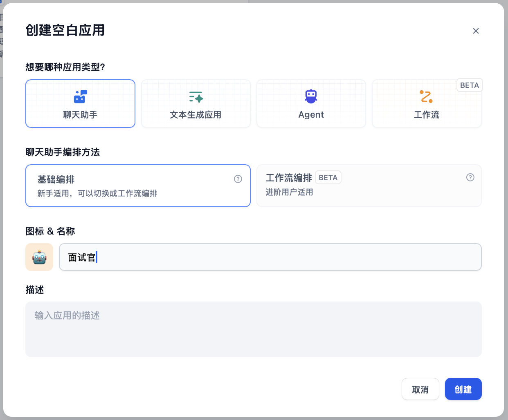The height and width of the screenshot is (420, 508).
Task: Click the purple Agent robot icon
Action: 311,96
